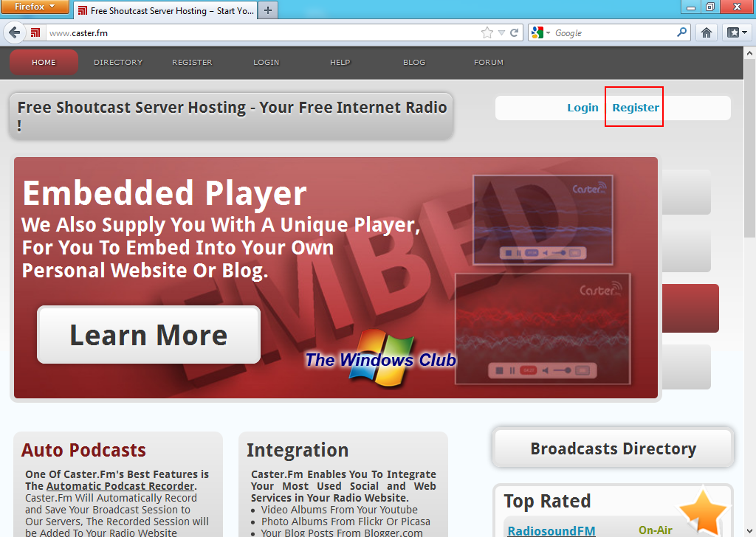Open the DIRECTORY navigation item

[118, 62]
